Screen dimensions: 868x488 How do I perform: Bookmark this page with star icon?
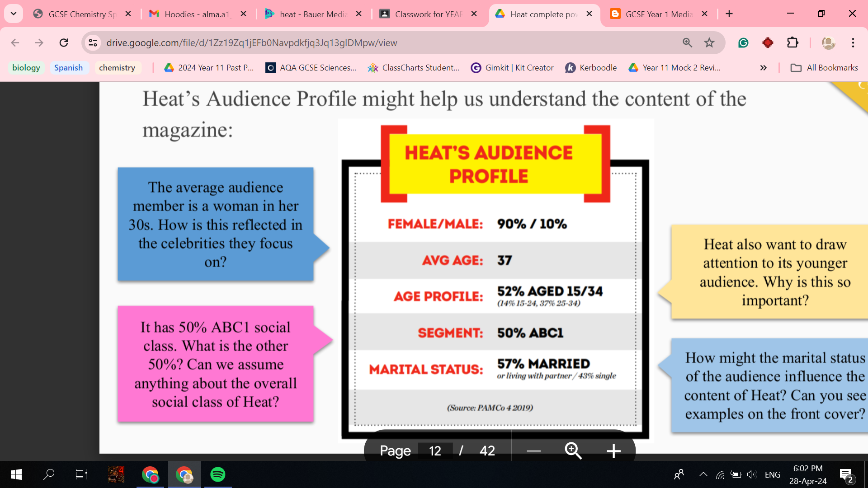[709, 42]
